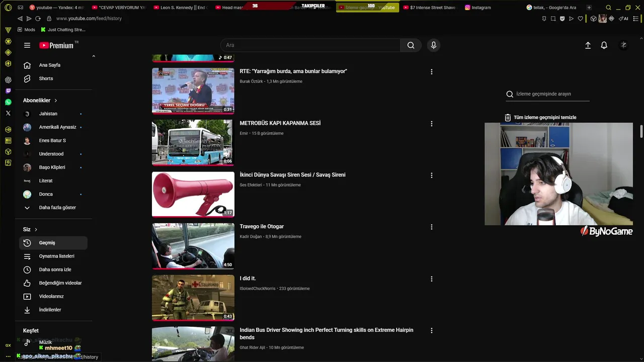This screenshot has height=362, width=644.
Task: Click trash icon to clear watch history
Action: (508, 118)
